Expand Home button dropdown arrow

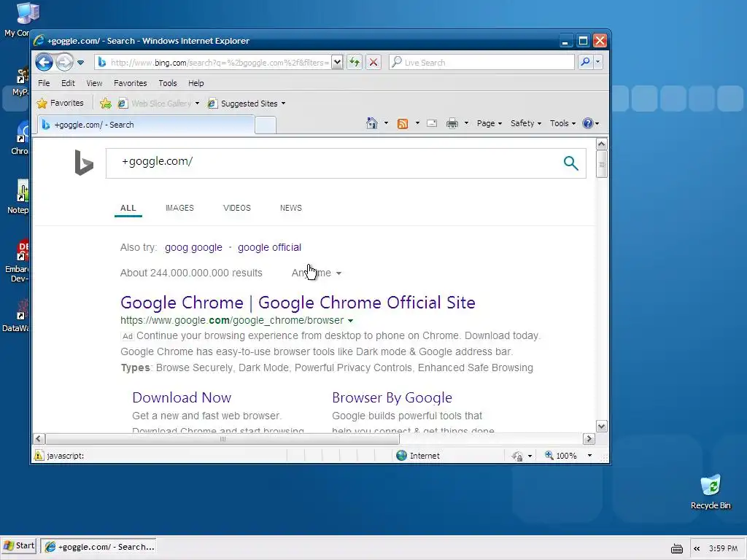[386, 123]
